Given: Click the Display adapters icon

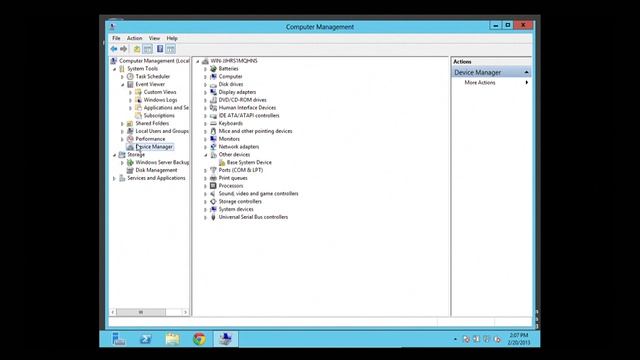Looking at the screenshot, I should [213, 92].
